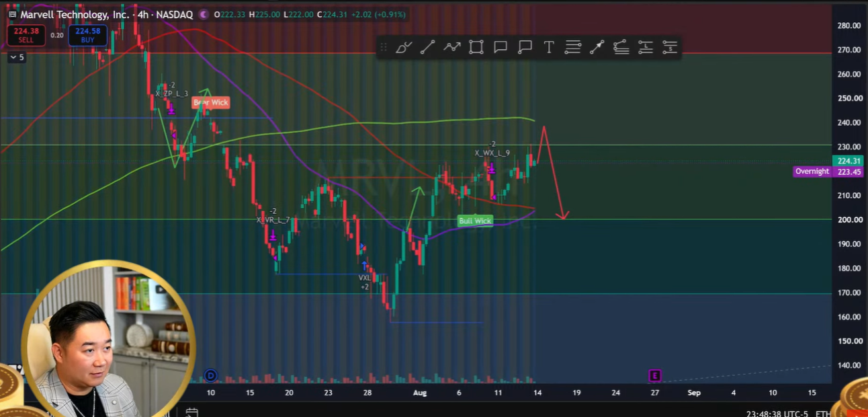Select the long position 'L' tool
Viewport: 868px width, 417px height.
point(645,47)
